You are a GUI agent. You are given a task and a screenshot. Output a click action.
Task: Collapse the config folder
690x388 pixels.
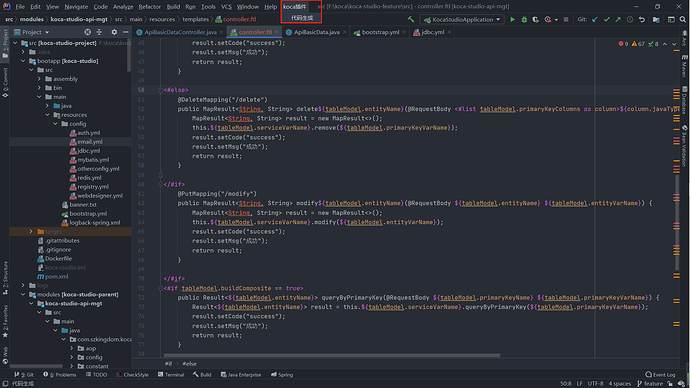tap(55, 124)
